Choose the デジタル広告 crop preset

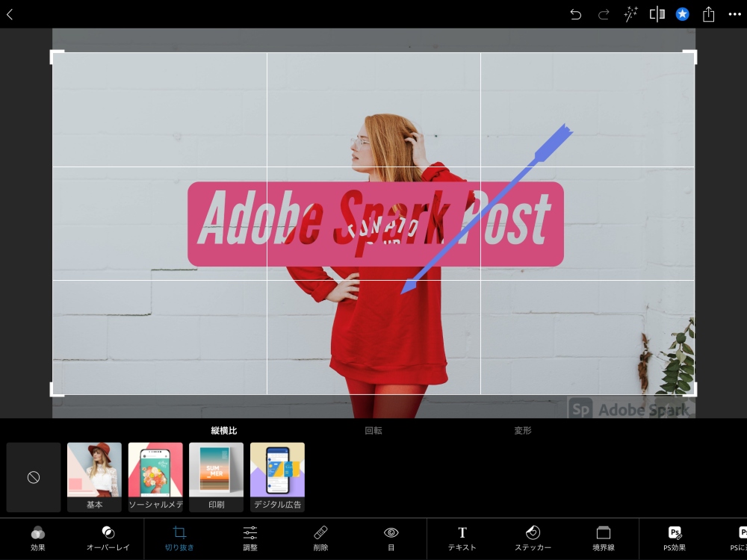pos(277,477)
